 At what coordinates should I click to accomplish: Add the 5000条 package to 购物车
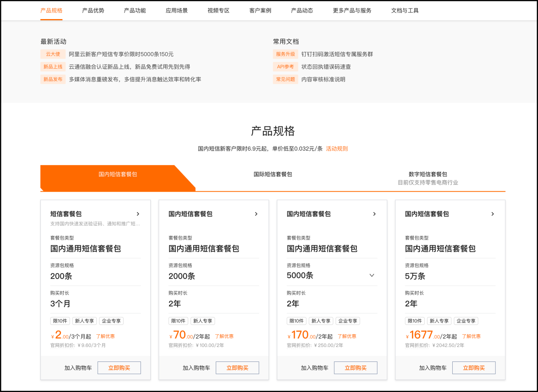point(315,368)
